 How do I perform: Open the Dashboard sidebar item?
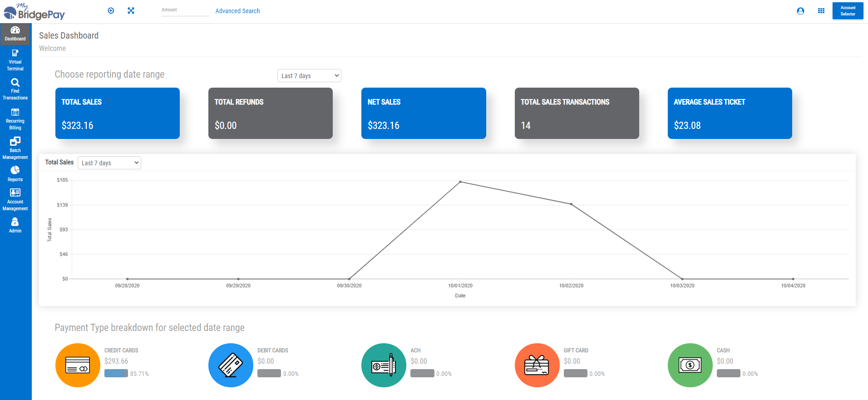(15, 34)
